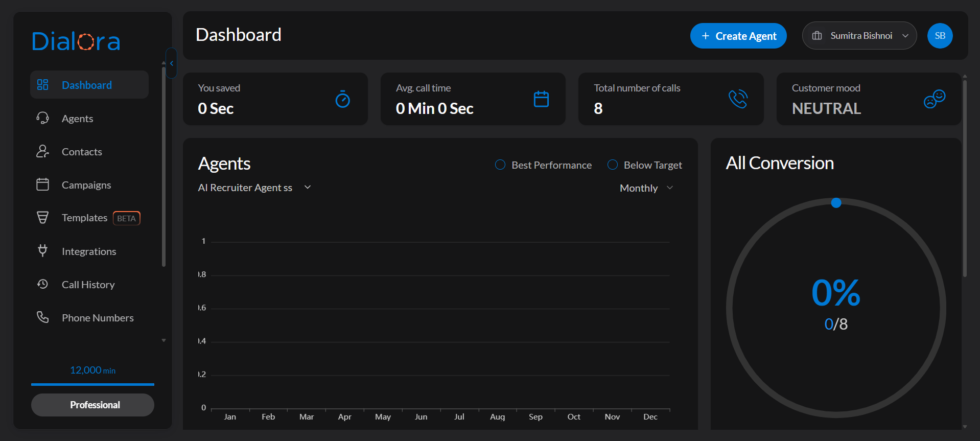The image size is (980, 441).
Task: Click the sidebar scroll down arrow
Action: (164, 340)
